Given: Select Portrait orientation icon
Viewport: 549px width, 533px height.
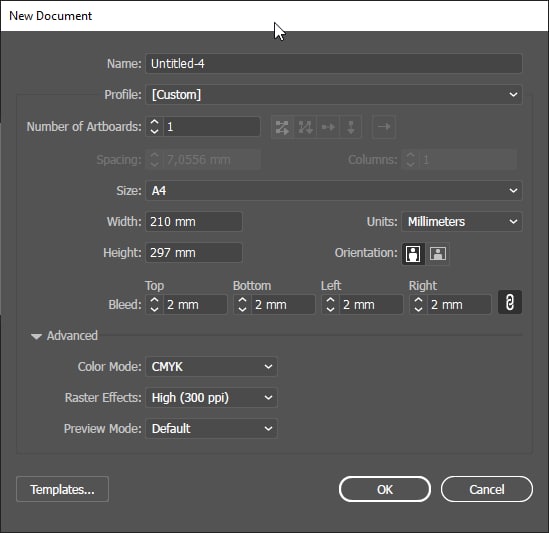Looking at the screenshot, I should [x=413, y=254].
